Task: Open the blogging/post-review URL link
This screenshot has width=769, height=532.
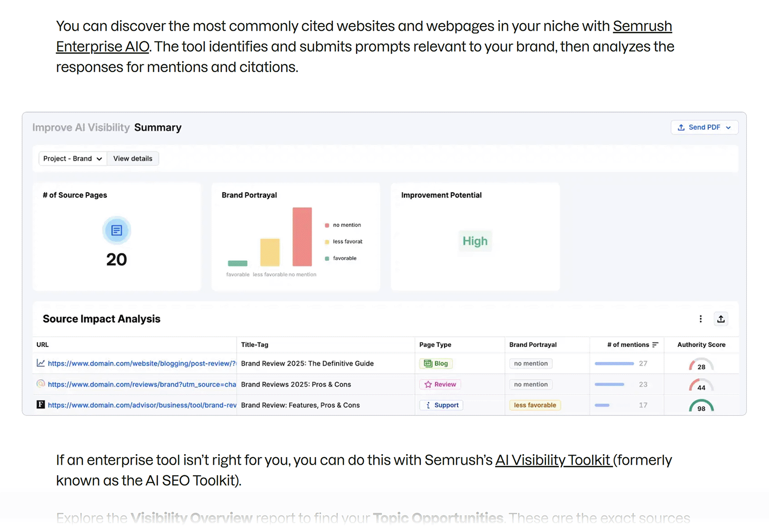Action: point(142,363)
